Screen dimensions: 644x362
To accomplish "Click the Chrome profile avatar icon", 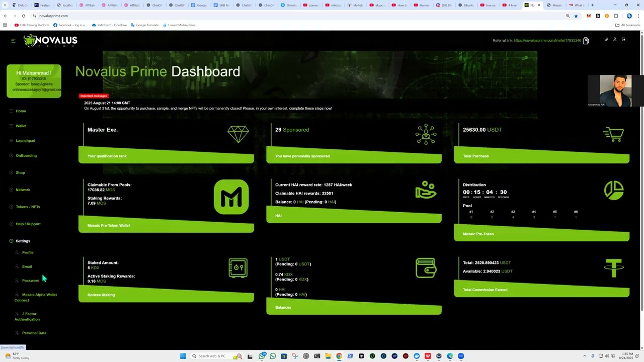I will click(x=629, y=16).
